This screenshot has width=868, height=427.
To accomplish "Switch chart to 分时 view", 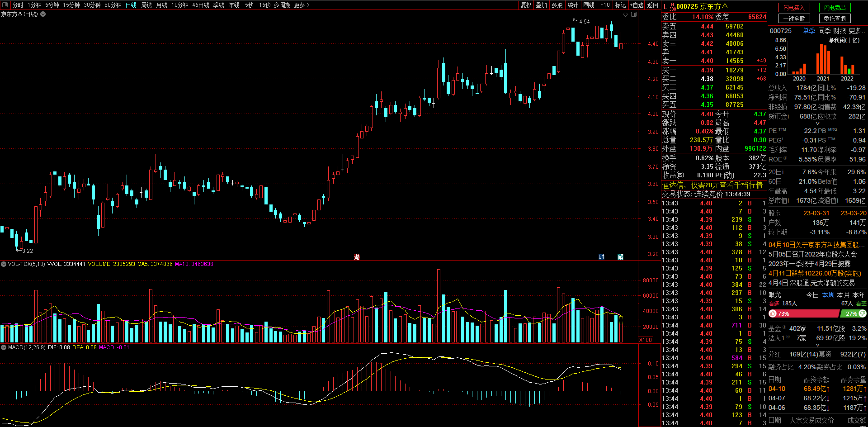I will click(18, 5).
